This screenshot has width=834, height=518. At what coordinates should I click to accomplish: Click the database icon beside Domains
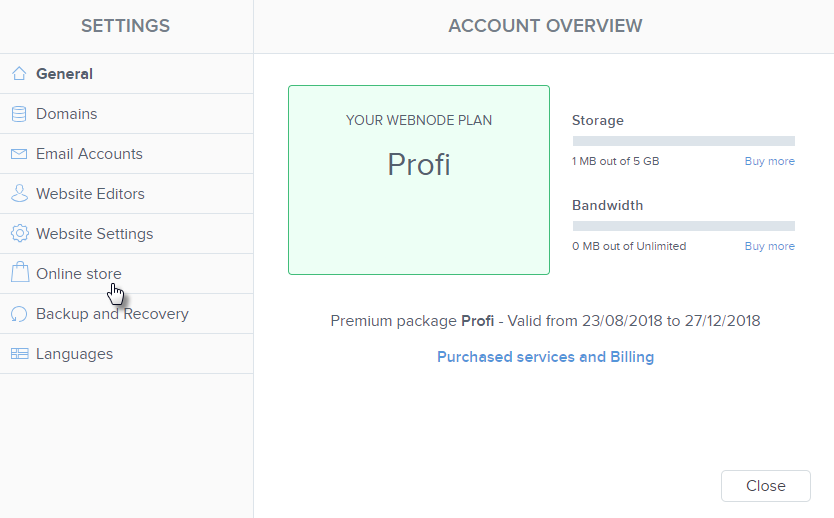19,114
